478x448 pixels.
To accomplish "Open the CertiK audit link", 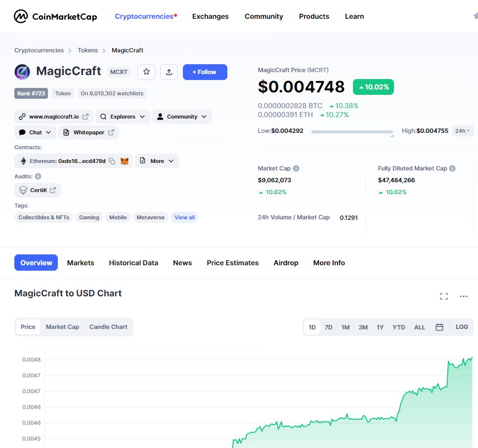I will point(38,190).
